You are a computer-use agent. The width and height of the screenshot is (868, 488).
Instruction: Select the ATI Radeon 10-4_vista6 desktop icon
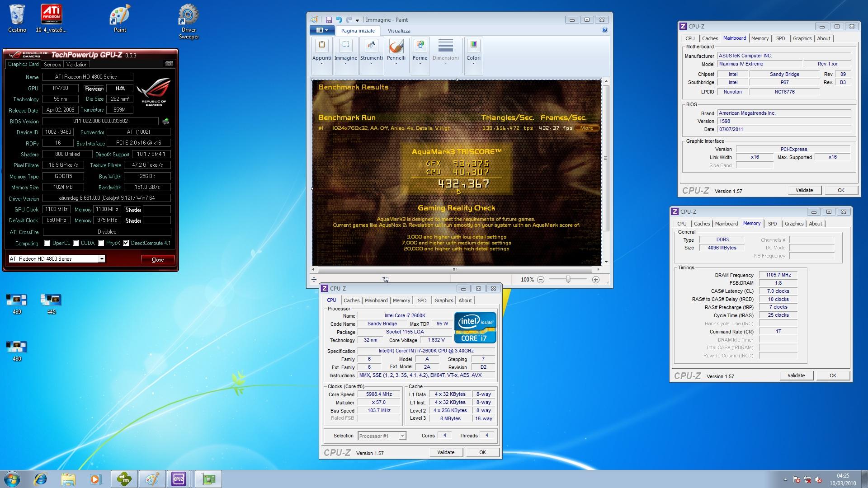coord(51,19)
